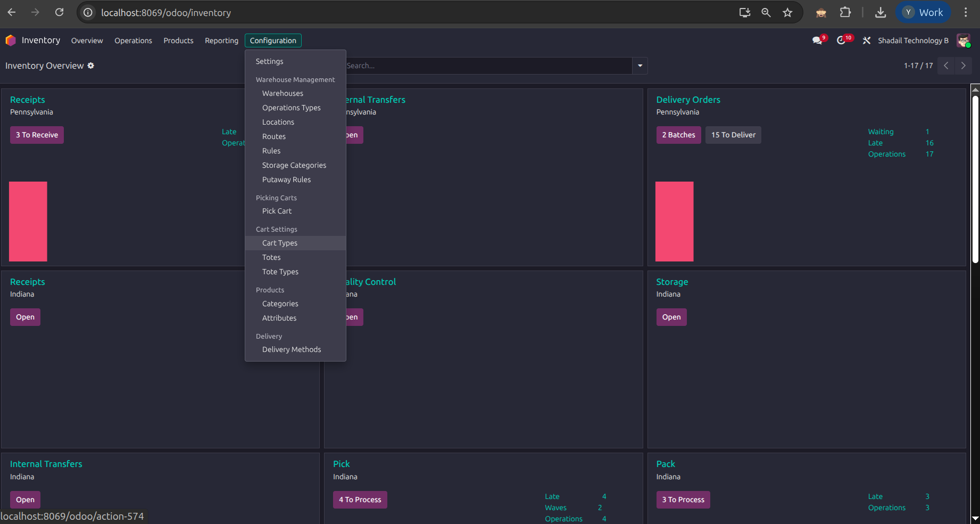This screenshot has width=980, height=524.
Task: Click the install app icon in the address bar
Action: point(745,12)
